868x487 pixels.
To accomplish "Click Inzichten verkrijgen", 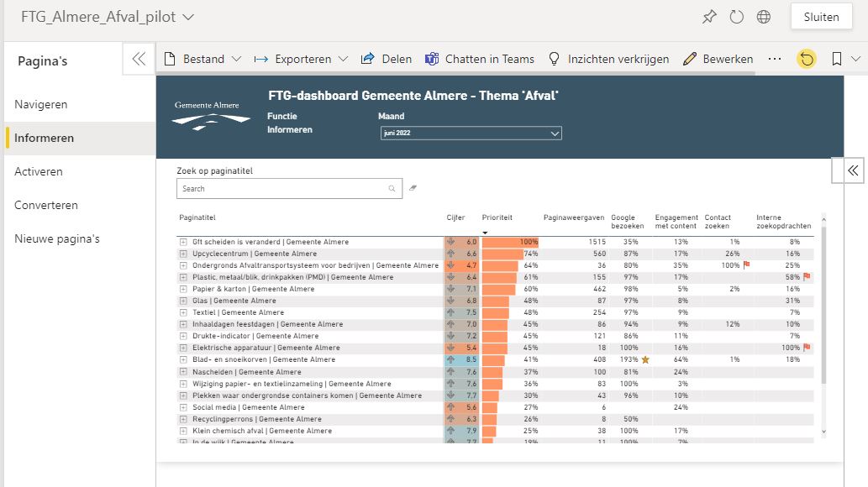I will point(608,59).
